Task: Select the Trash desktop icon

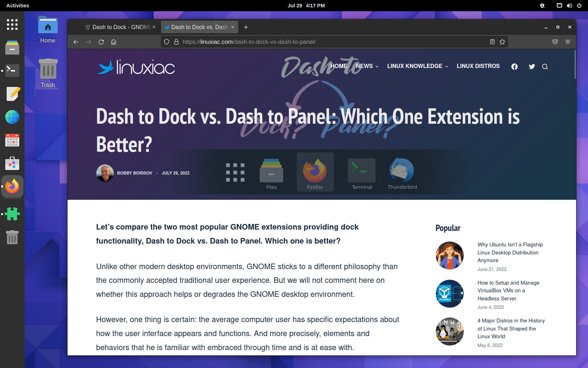Action: (48, 73)
